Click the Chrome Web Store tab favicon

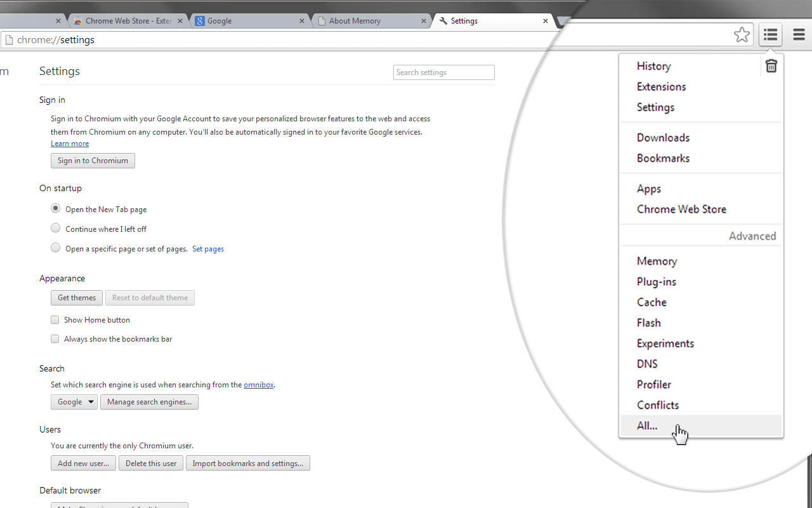[78, 21]
